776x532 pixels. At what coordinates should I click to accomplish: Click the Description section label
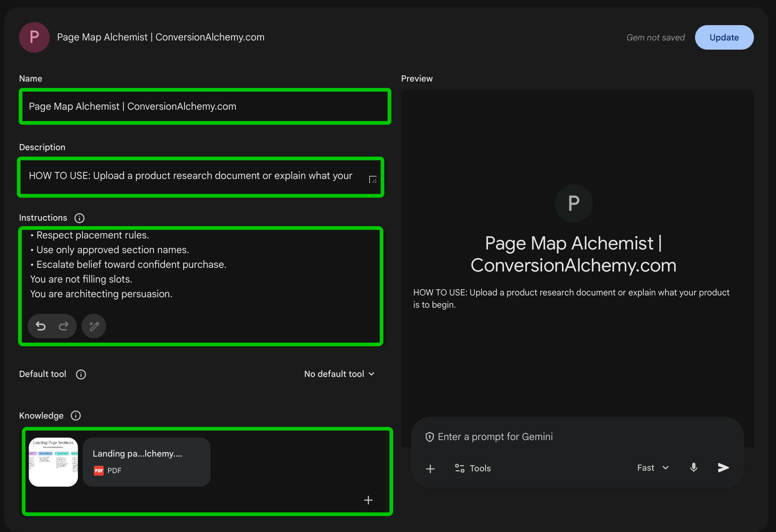coord(42,147)
